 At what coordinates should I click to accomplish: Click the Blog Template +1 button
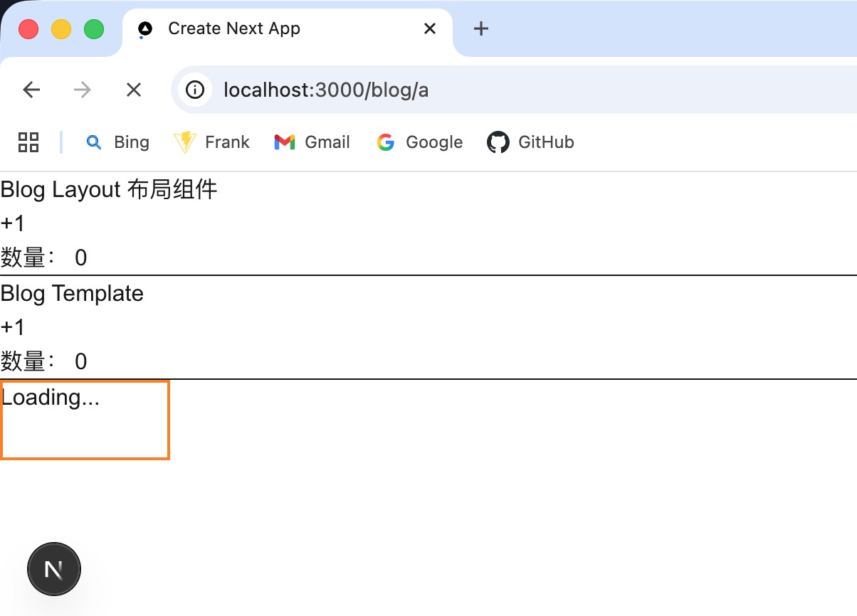(x=13, y=326)
